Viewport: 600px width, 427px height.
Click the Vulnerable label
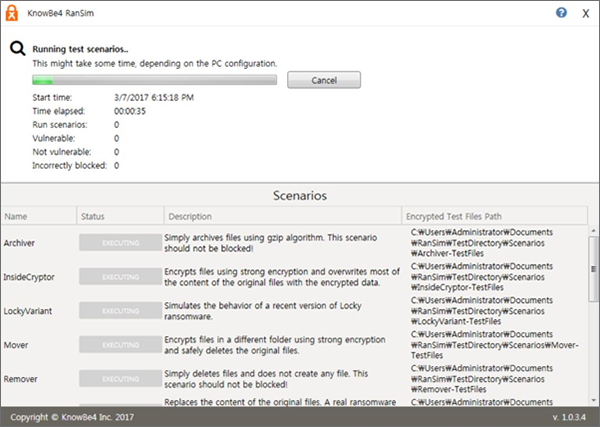(54, 139)
